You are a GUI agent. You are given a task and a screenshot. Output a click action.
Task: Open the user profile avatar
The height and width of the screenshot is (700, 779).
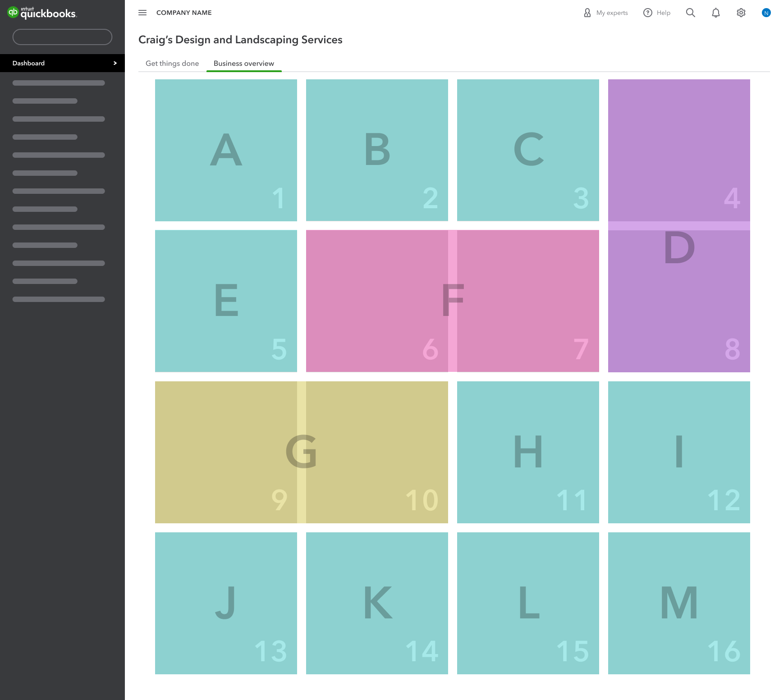(766, 13)
